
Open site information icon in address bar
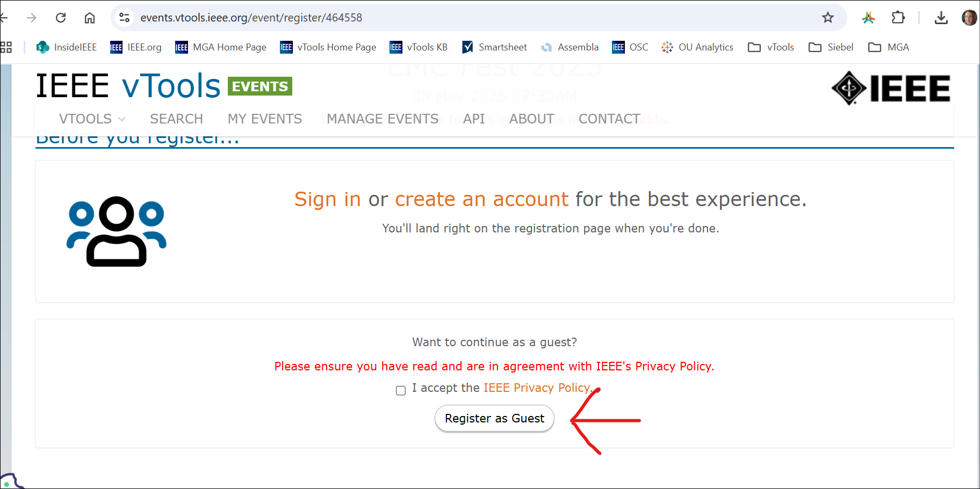[x=125, y=18]
